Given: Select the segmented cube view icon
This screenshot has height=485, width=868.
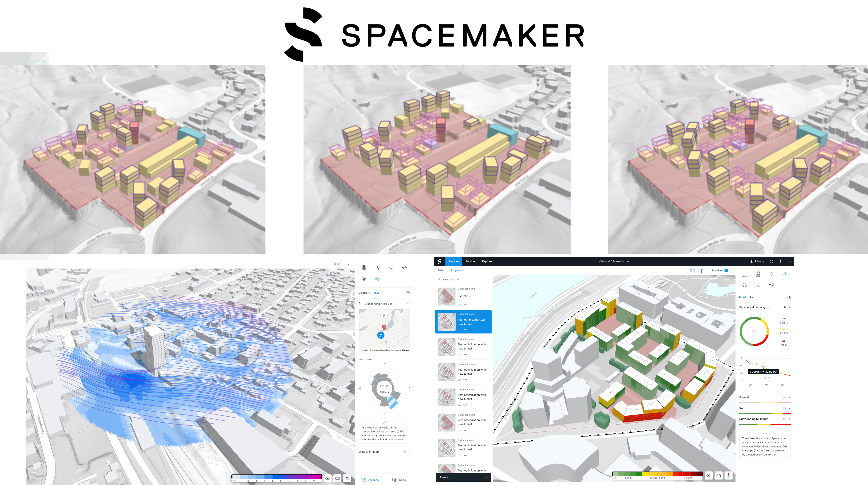Looking at the screenshot, I should [x=701, y=271].
